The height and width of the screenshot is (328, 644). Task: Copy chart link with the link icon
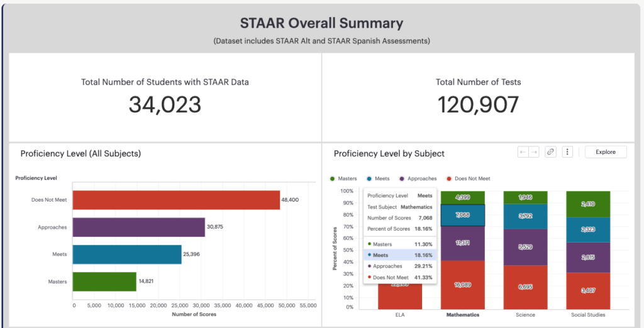(550, 152)
